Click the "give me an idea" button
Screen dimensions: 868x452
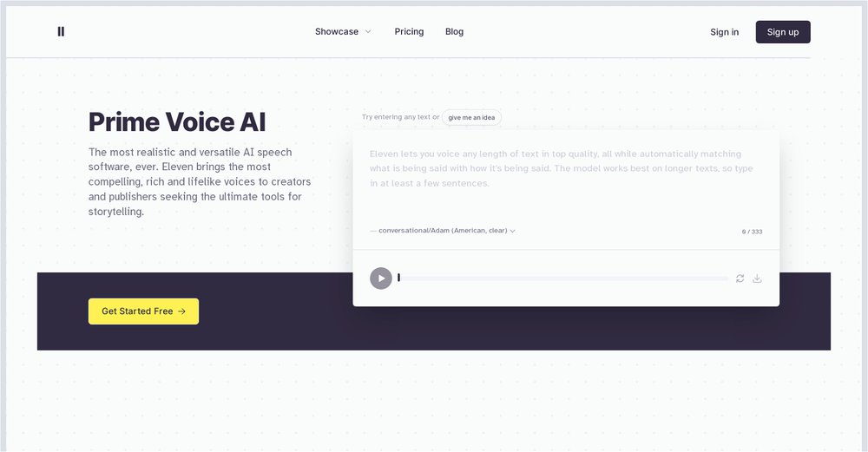tap(471, 117)
